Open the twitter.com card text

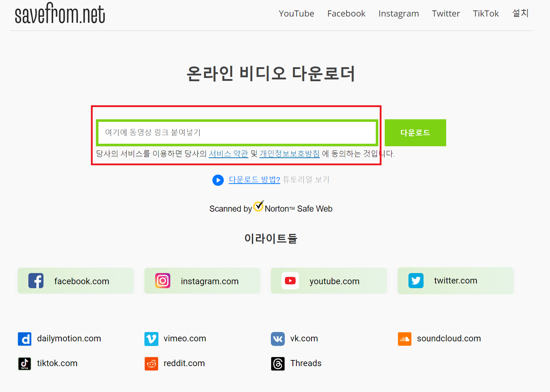pos(456,281)
